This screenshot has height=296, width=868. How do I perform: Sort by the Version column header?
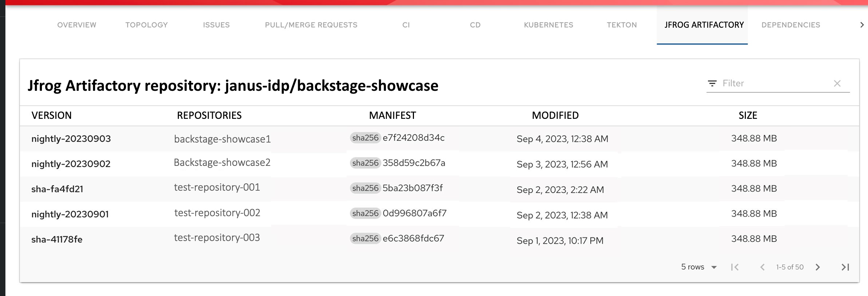(51, 116)
